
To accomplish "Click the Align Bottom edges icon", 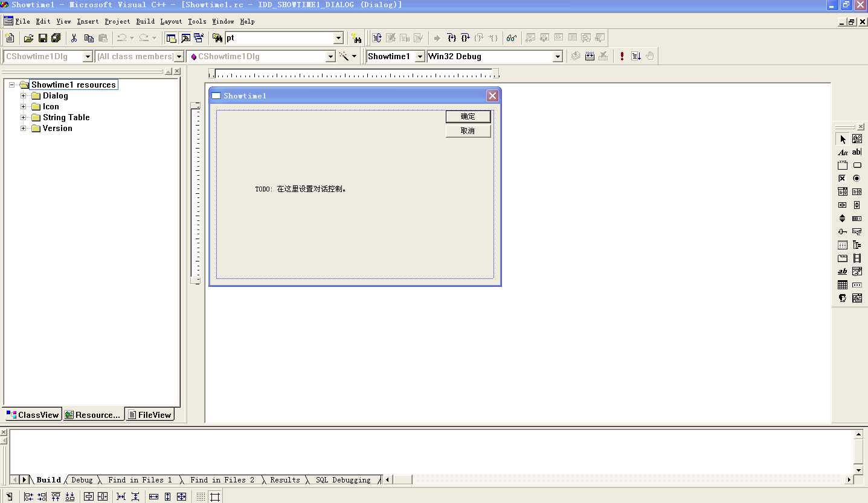I will (69, 496).
